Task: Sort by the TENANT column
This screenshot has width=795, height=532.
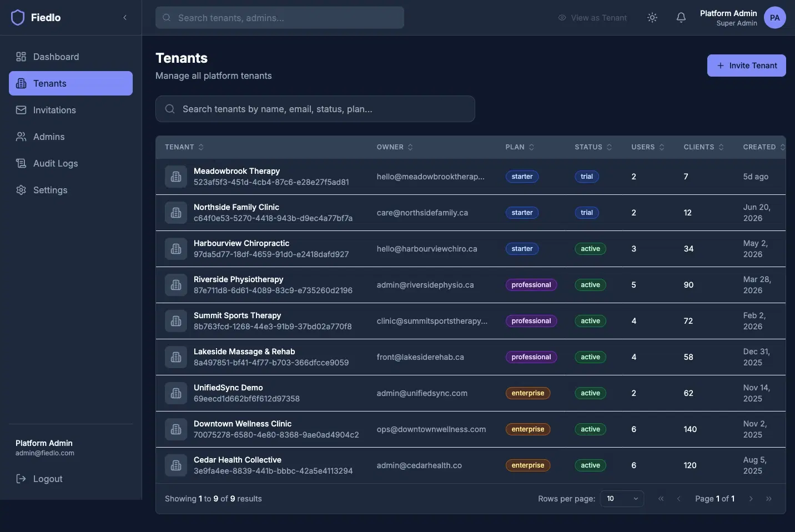Action: click(x=184, y=147)
